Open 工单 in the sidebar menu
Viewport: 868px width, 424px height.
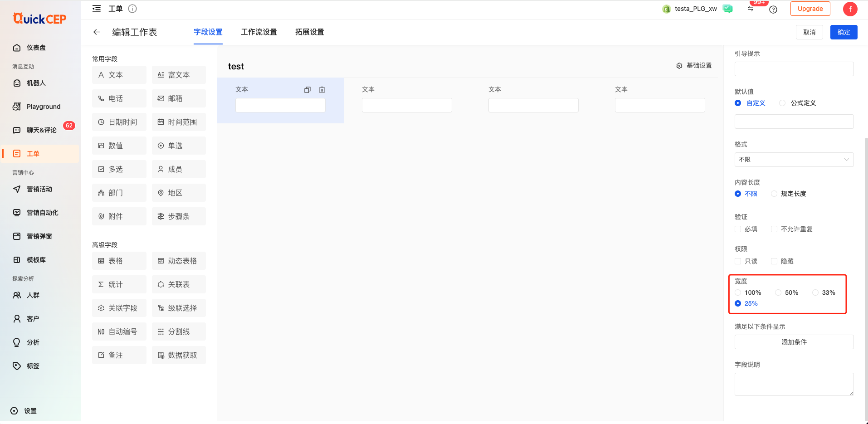(x=40, y=154)
